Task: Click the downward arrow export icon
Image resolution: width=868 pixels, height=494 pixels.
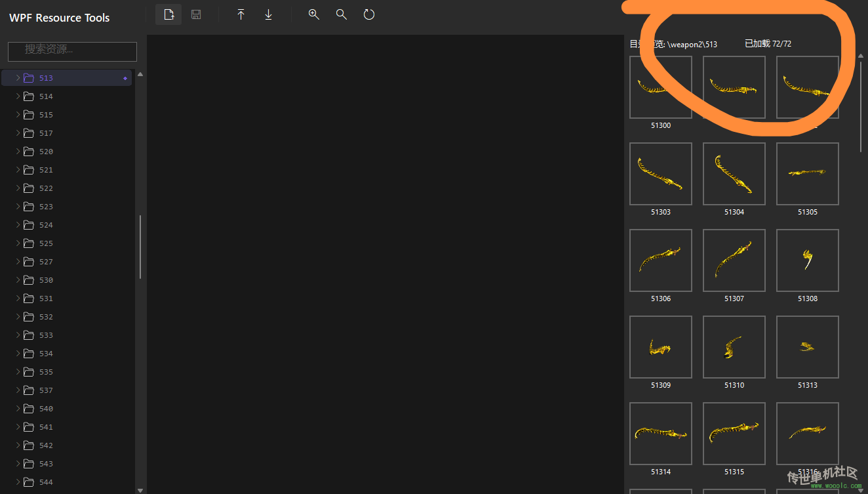Action: point(268,14)
